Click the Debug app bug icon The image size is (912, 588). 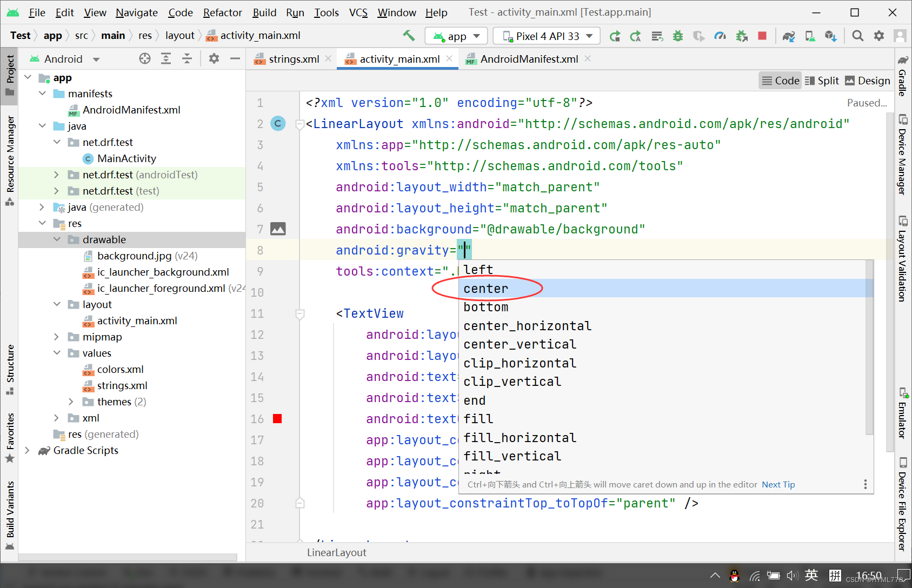click(677, 36)
